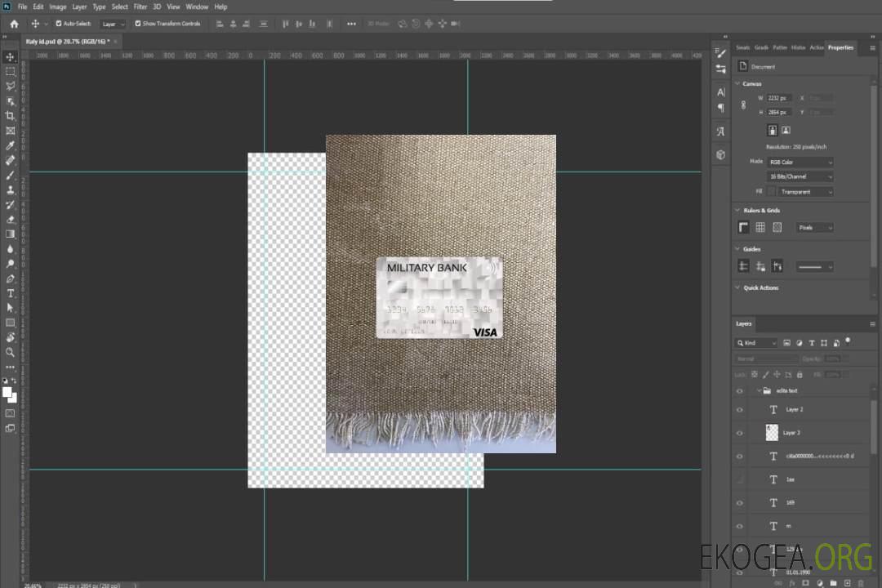882x588 pixels.
Task: Hide the Layer 2 text layer
Action: point(740,409)
